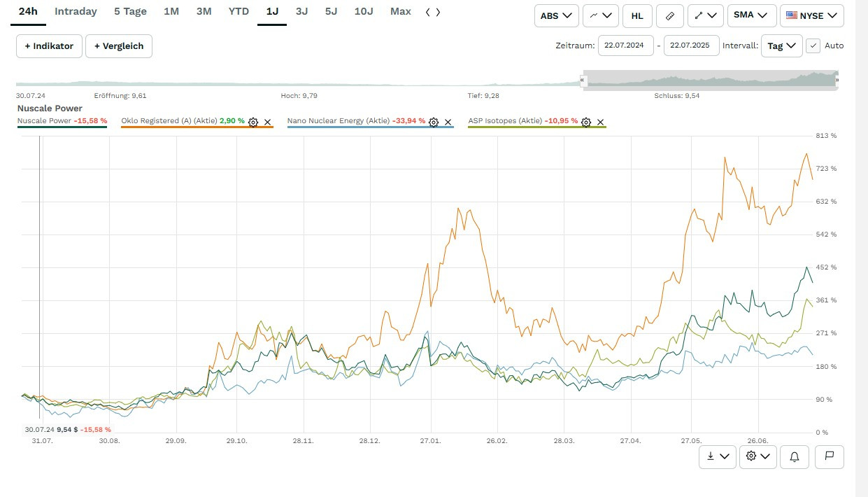Screen dimensions: 868x497
Task: Open settings gear for ASP Isotopes series
Action: [586, 122]
